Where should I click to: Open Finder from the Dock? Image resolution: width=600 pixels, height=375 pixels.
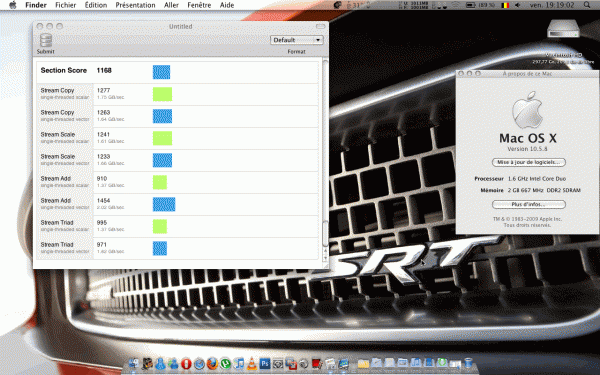(x=134, y=363)
